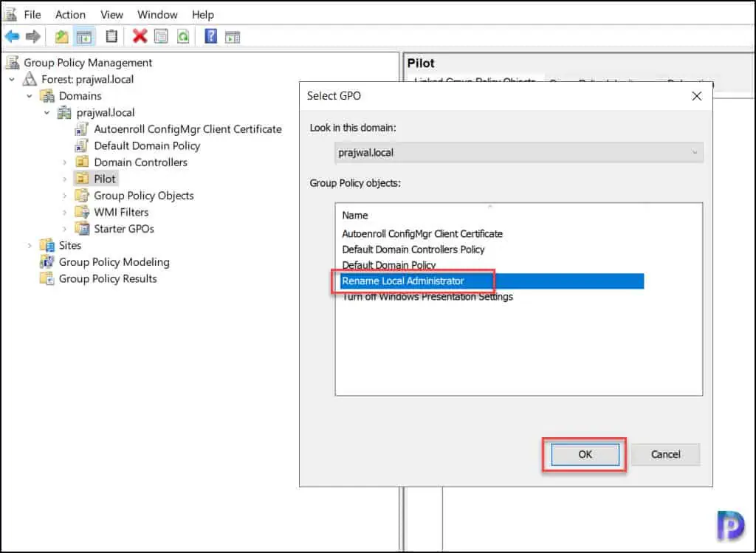Select Pilot in the console tree

[x=105, y=179]
